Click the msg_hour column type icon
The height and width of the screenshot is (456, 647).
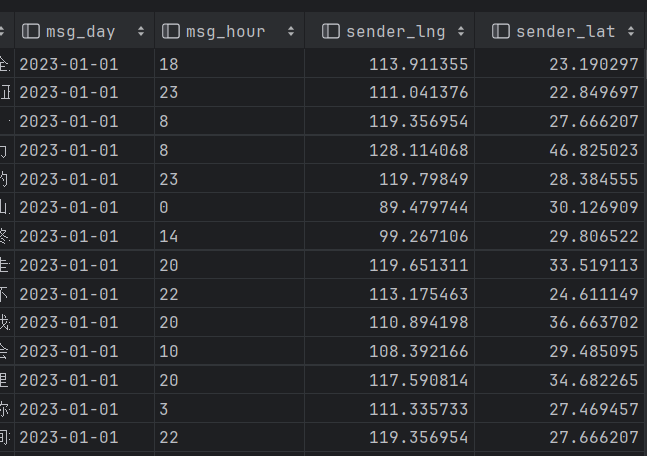[171, 31]
